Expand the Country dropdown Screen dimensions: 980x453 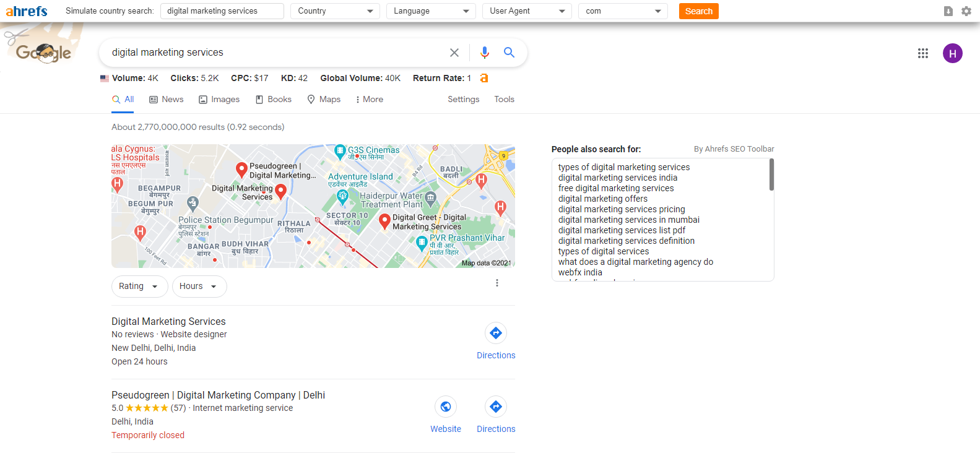click(335, 11)
